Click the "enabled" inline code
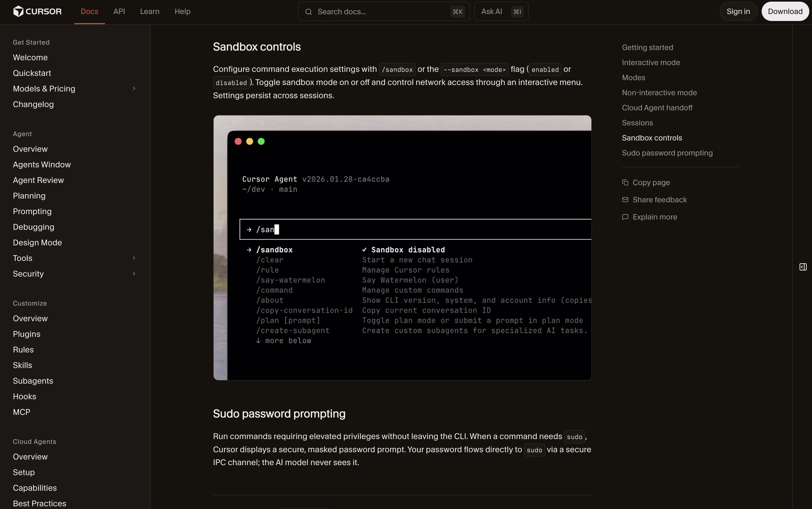 click(545, 69)
